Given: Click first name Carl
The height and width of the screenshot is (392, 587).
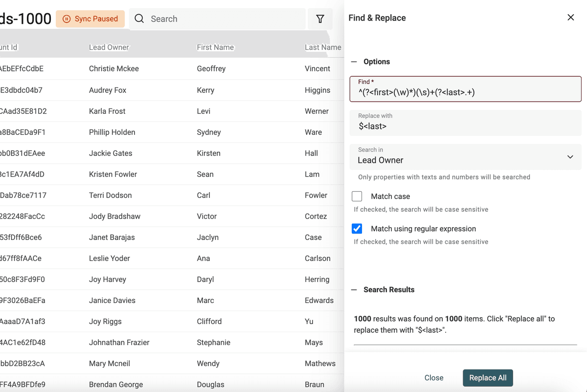Looking at the screenshot, I should point(203,196).
